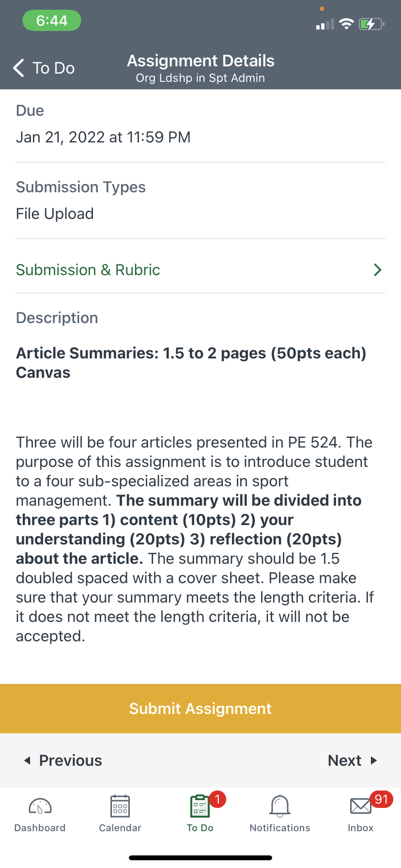Viewport: 401px width, 868px height.
Task: Tap the To Do clipboard icon
Action: [200, 806]
